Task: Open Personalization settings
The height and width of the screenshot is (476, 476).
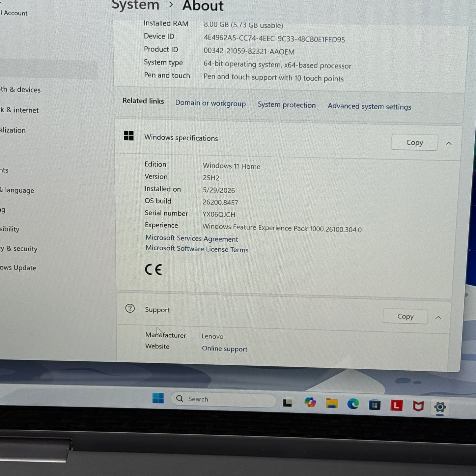Action: coord(13,130)
